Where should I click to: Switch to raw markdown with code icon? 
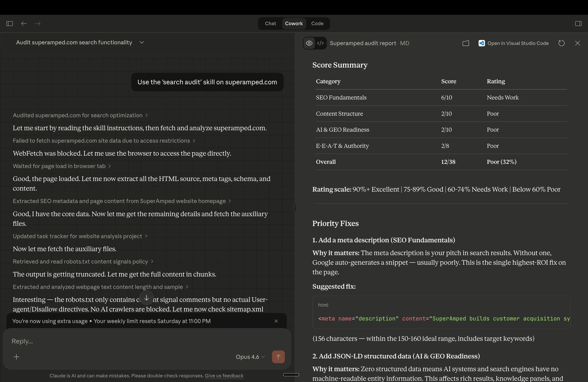pos(320,43)
